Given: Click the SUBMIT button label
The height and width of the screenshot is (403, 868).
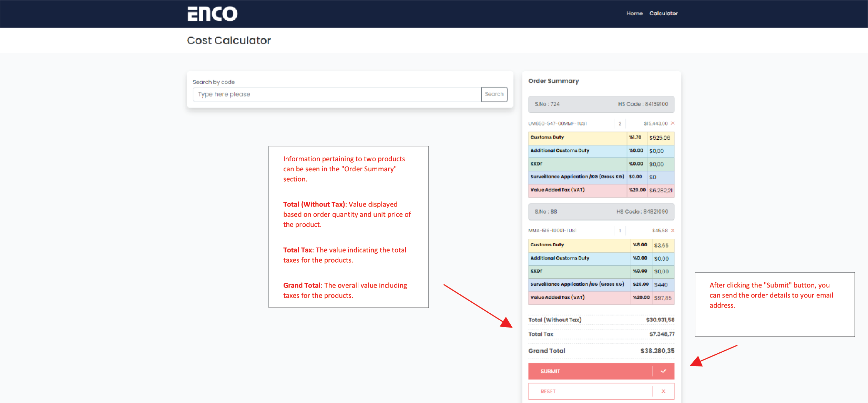Looking at the screenshot, I should pyautogui.click(x=550, y=371).
